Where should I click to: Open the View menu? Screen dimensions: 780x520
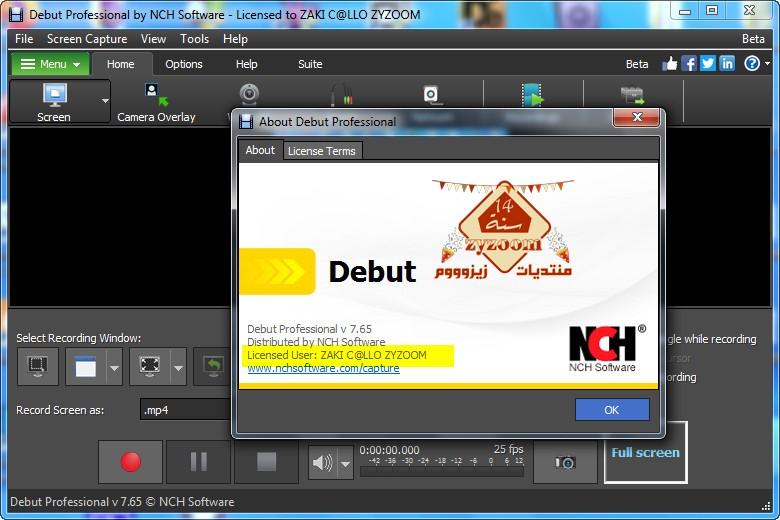[x=153, y=39]
